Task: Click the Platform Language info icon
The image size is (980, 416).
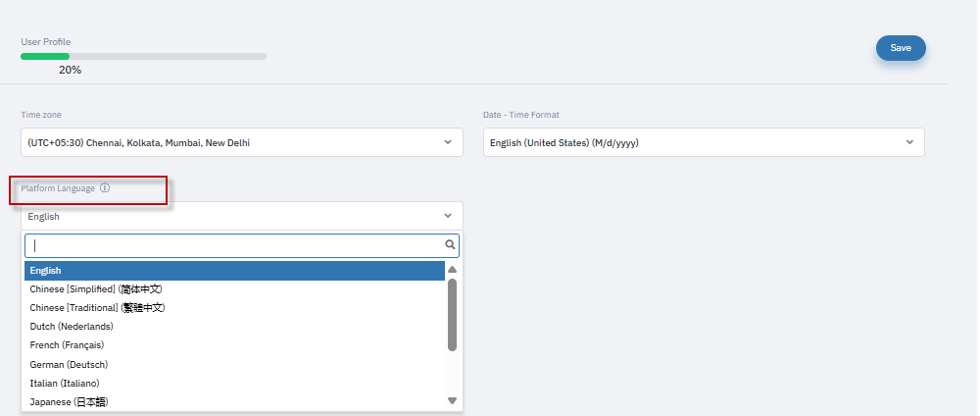Action: click(x=105, y=187)
